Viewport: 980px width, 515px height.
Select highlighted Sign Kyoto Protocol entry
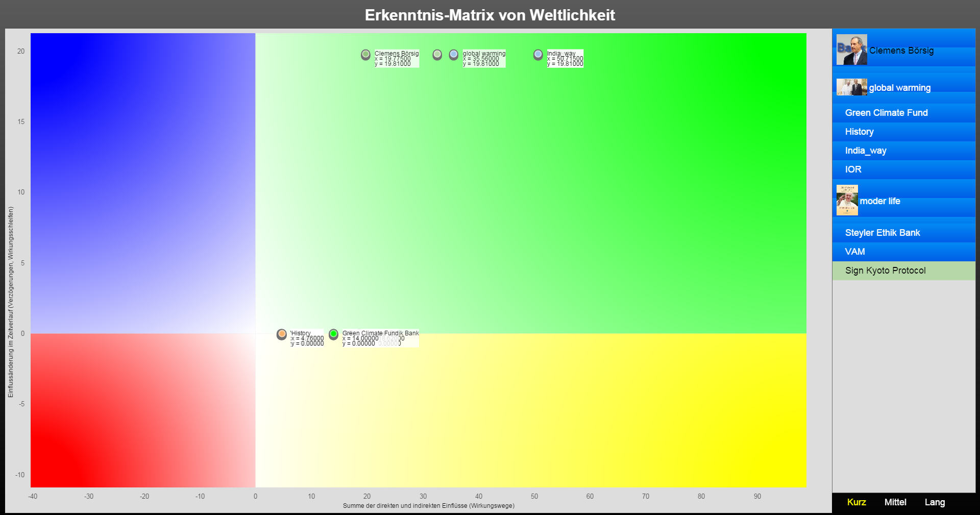point(903,271)
